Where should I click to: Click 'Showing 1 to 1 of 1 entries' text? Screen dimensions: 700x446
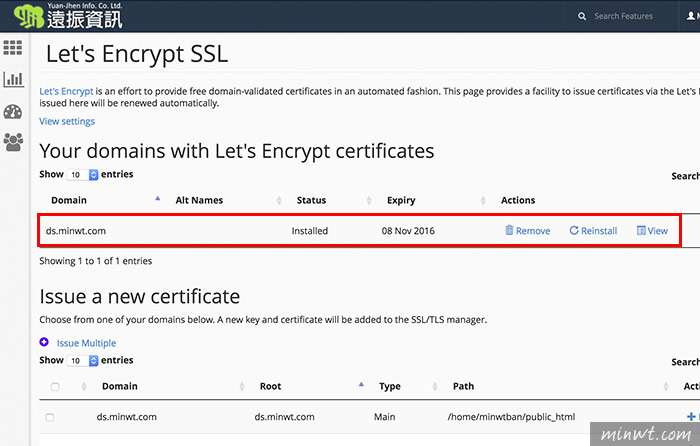pos(96,261)
